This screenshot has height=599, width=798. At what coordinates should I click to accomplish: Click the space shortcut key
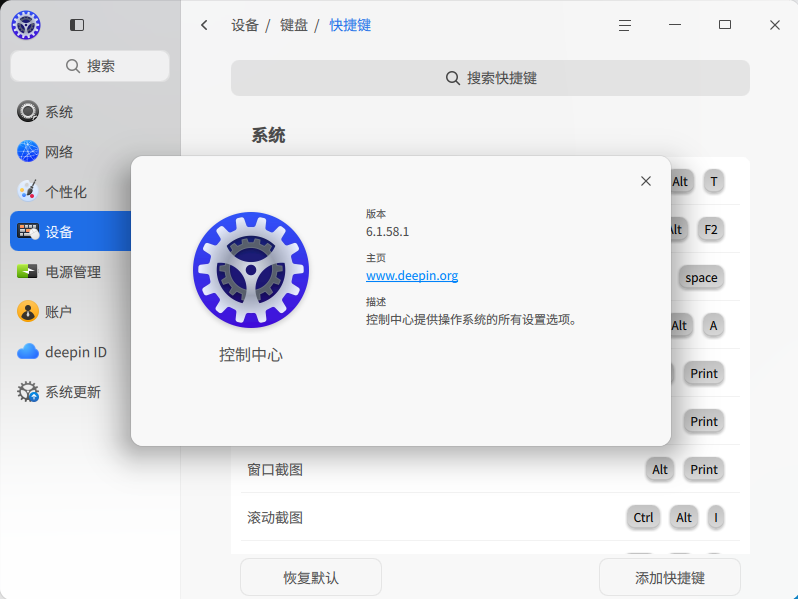click(701, 277)
